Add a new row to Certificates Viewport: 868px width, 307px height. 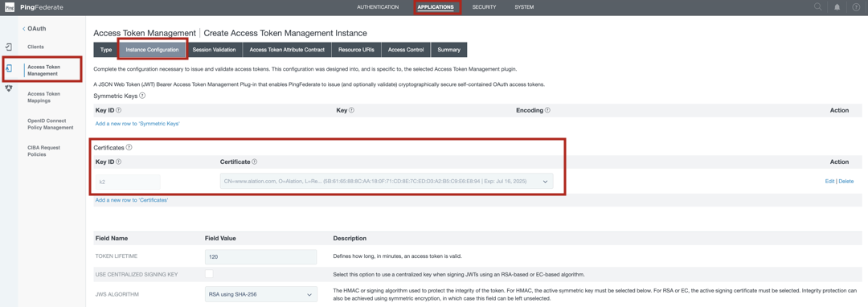tap(132, 199)
